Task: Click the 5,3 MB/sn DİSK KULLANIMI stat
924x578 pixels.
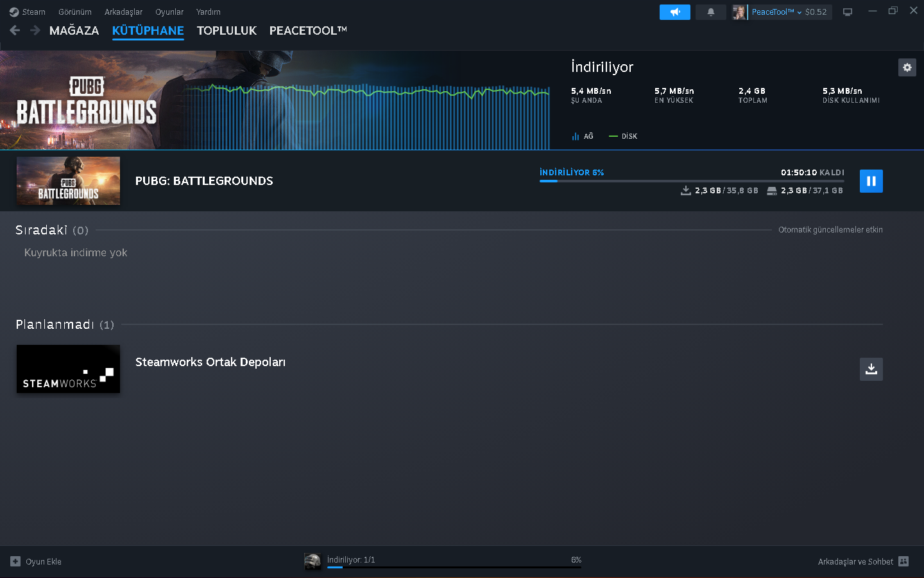Action: click(851, 95)
